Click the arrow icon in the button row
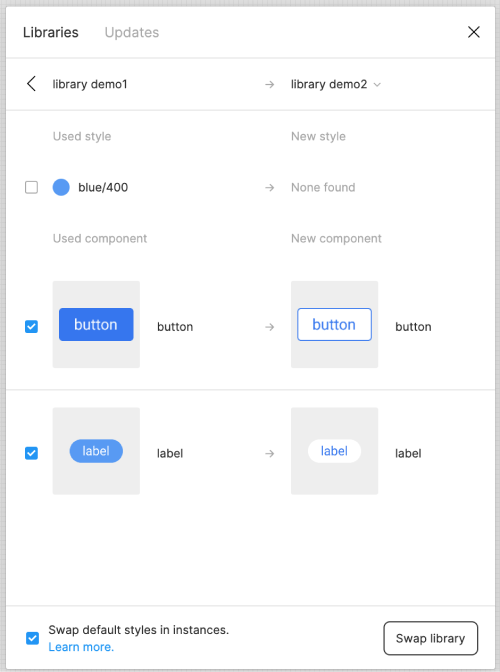The image size is (500, 672). pyautogui.click(x=269, y=327)
